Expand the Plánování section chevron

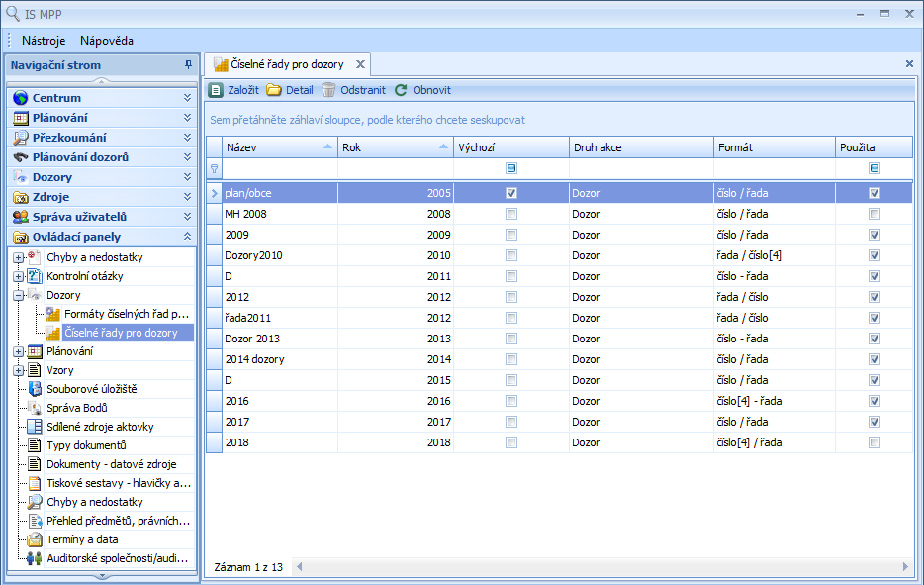pos(187,118)
